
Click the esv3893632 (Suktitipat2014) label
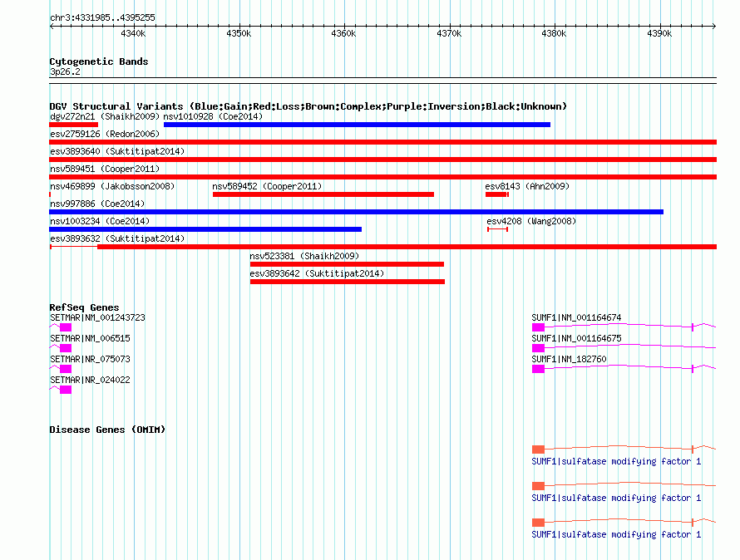(x=117, y=238)
